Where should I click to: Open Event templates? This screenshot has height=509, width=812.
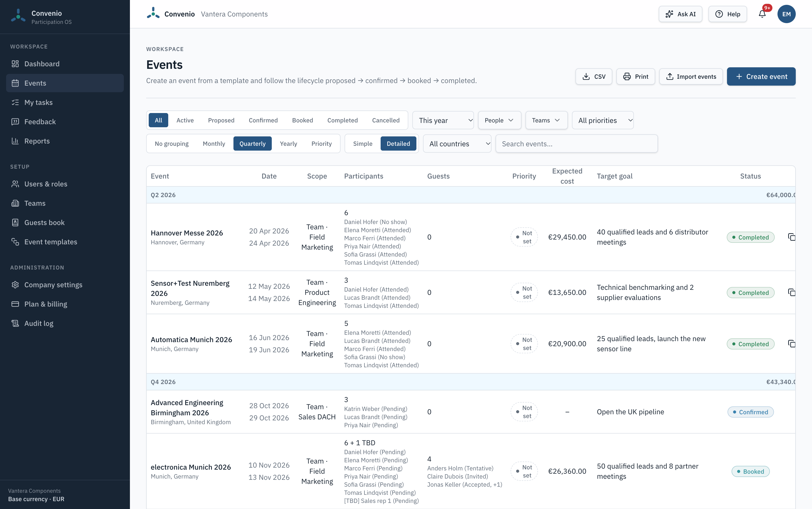click(65, 242)
